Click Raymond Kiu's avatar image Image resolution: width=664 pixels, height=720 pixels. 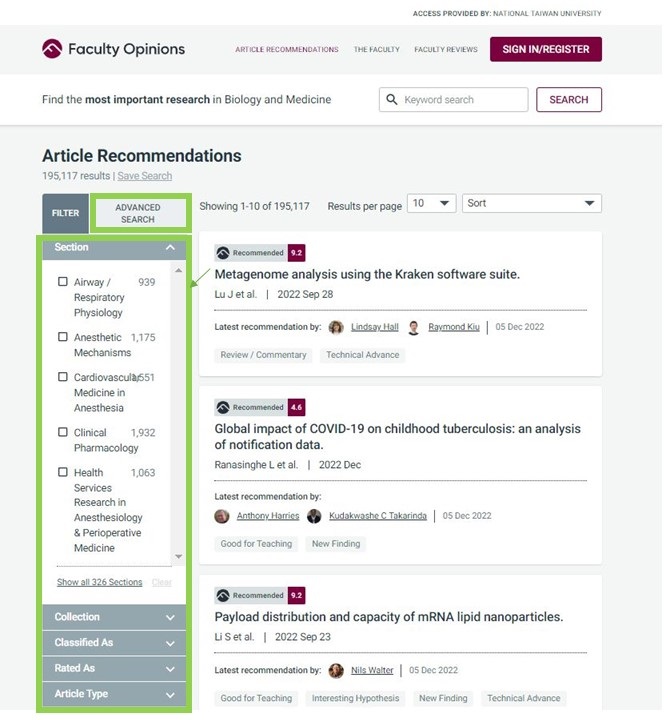[x=413, y=327]
